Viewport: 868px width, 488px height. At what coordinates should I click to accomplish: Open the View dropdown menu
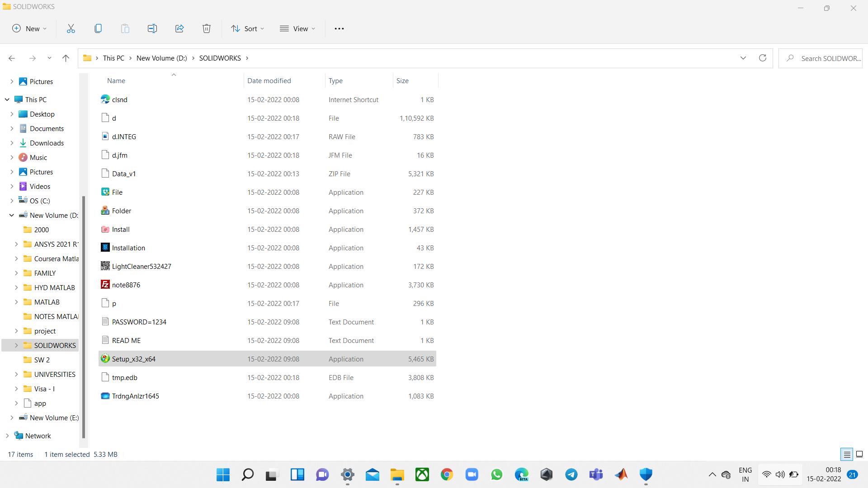pyautogui.click(x=297, y=28)
